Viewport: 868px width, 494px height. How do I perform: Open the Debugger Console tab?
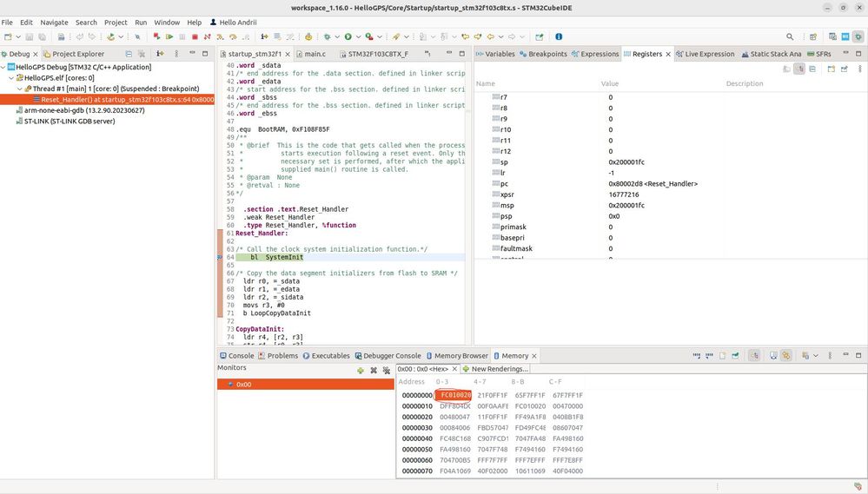click(391, 356)
